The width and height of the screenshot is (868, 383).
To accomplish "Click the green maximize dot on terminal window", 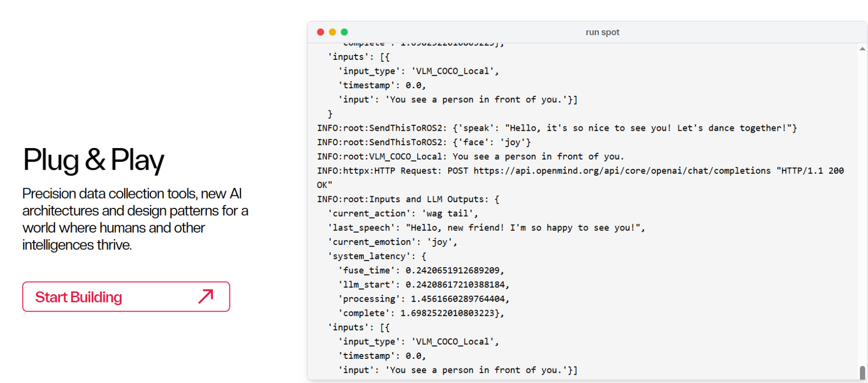I will (344, 32).
